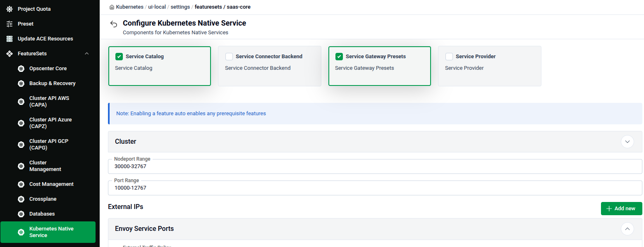The height and width of the screenshot is (247, 644).
Task: Click the Configure Kubernetes Native Service title
Action: [184, 23]
